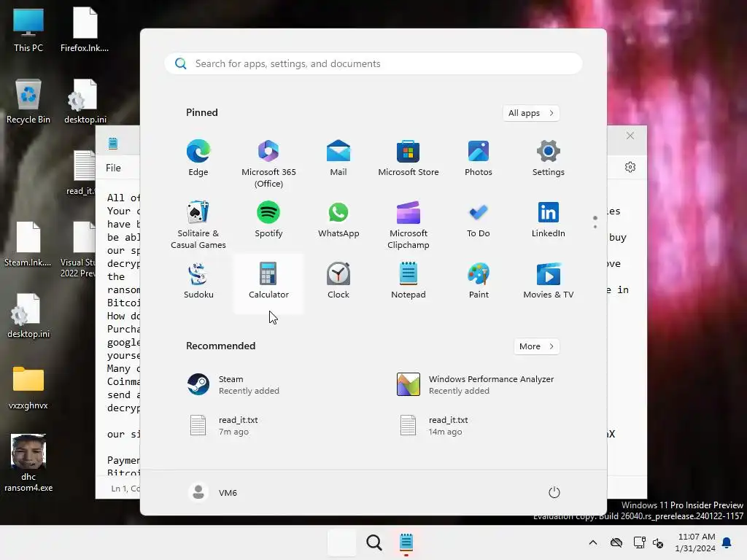The image size is (747, 560).
Task: Select desktop.ini above vxzxghnvx folder
Action: point(28,316)
